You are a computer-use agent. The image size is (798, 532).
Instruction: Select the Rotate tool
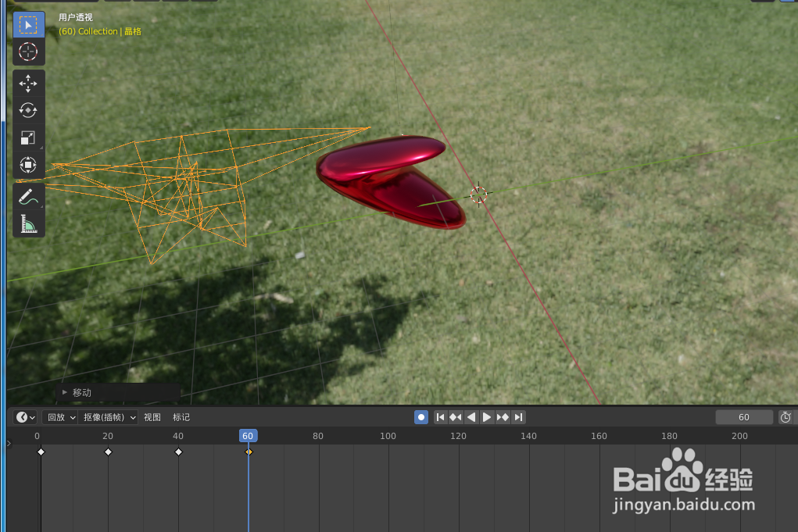[x=29, y=110]
